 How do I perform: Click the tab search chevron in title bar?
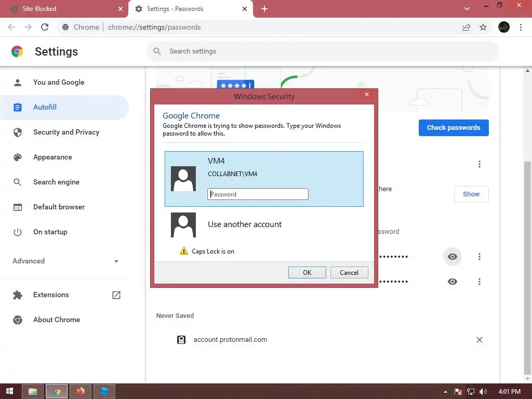click(x=467, y=9)
